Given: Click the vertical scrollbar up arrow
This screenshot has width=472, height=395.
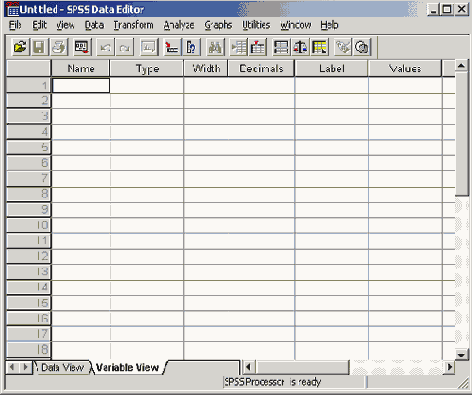Looking at the screenshot, I should pyautogui.click(x=462, y=66).
